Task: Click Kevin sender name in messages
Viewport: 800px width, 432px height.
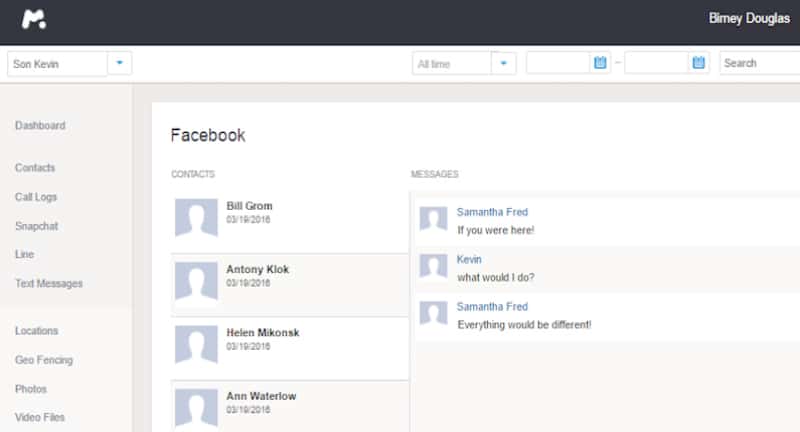Action: (469, 259)
